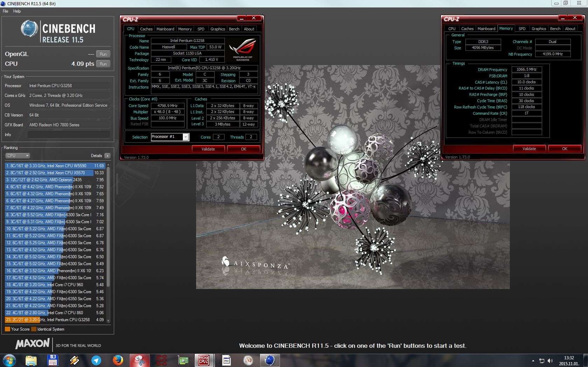Select ranking entry 2 Xeon X5570

(x=55, y=173)
